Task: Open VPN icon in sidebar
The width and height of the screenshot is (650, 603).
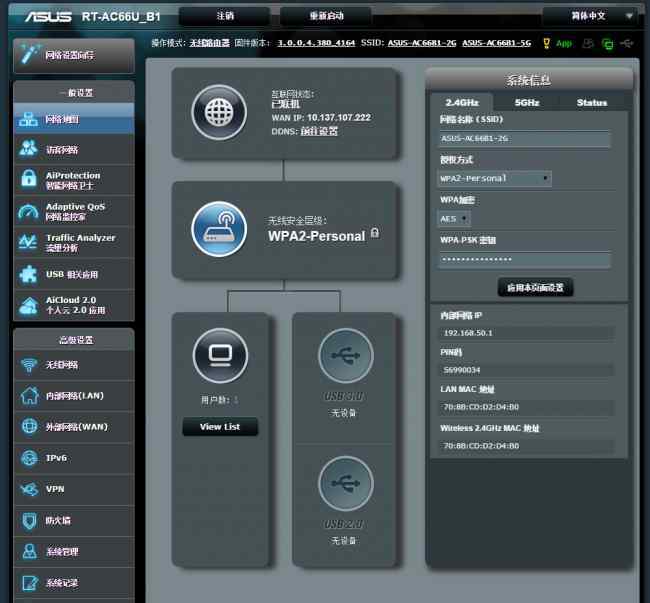Action: coord(29,489)
